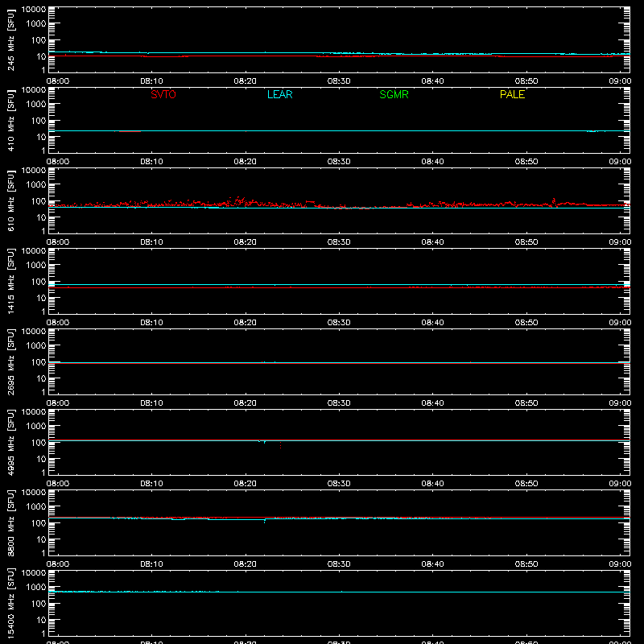The width and height of the screenshot is (644, 644).
Task: Click the 100 tick label of 610 MHz panel
Action: coord(39,201)
